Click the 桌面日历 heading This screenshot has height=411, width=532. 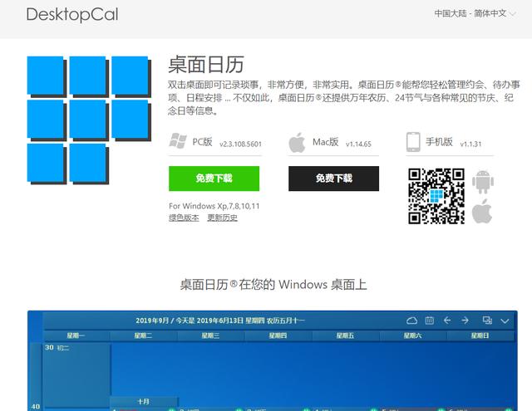click(x=206, y=65)
